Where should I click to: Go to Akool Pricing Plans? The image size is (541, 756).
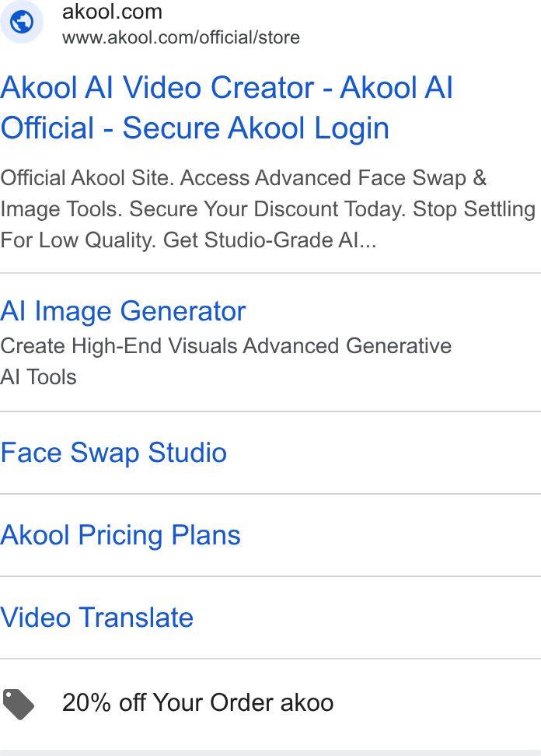click(120, 535)
